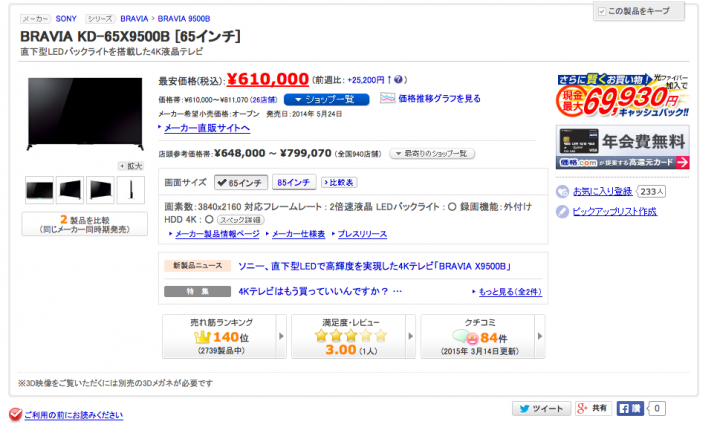Select the 85インチ screen size option

294,182
